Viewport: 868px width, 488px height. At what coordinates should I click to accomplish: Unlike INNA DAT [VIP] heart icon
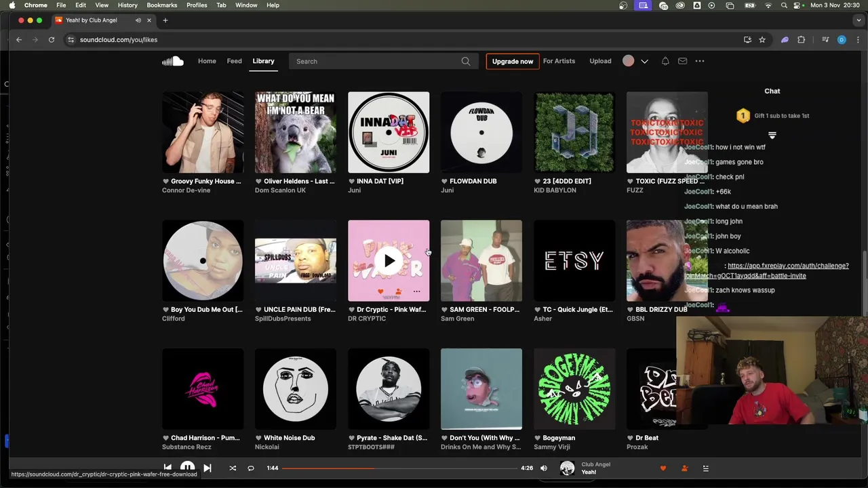click(351, 181)
